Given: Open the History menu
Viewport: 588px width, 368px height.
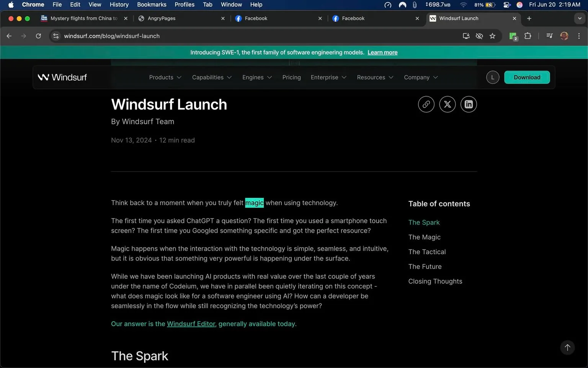Looking at the screenshot, I should pos(119,5).
